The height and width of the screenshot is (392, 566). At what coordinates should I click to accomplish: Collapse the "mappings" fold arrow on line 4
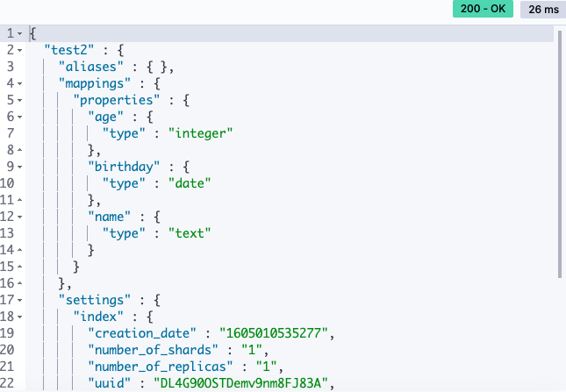click(19, 83)
